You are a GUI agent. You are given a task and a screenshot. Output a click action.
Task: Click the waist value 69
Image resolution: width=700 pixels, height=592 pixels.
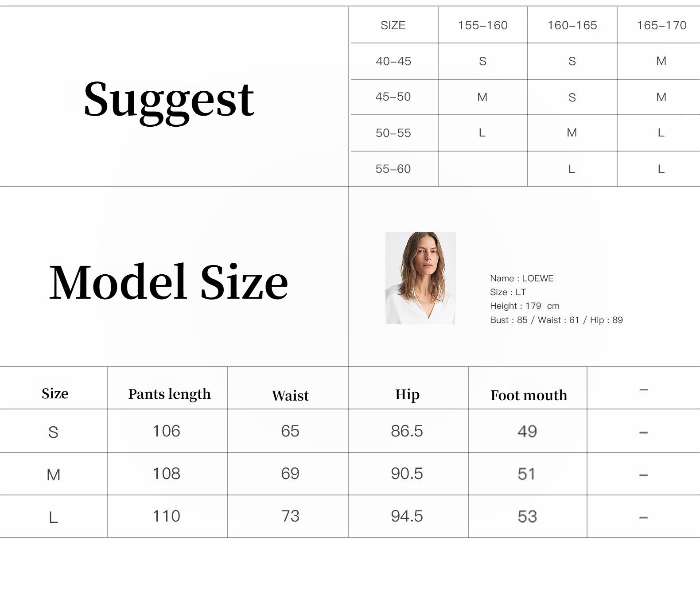point(290,474)
